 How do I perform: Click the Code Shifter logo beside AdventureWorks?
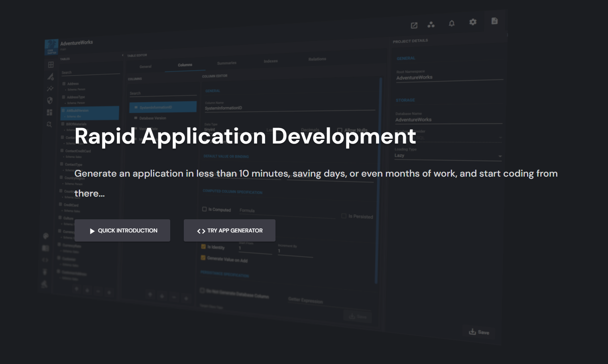(x=51, y=47)
